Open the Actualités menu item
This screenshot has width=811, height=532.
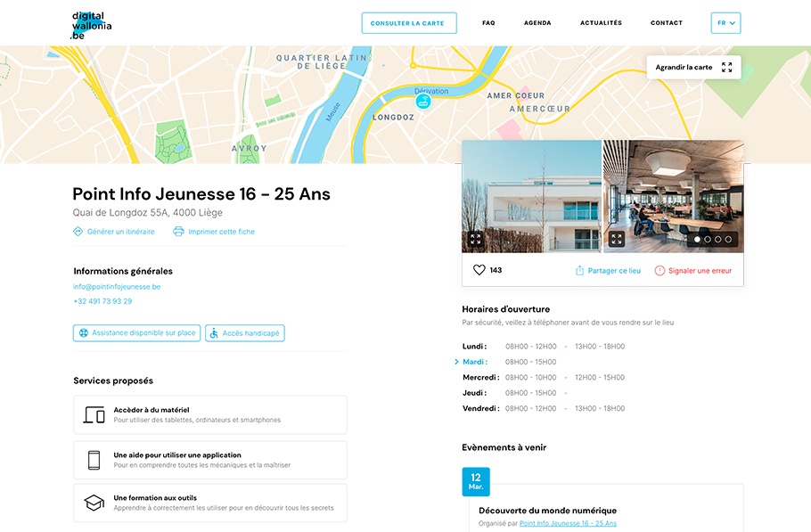[x=601, y=23]
